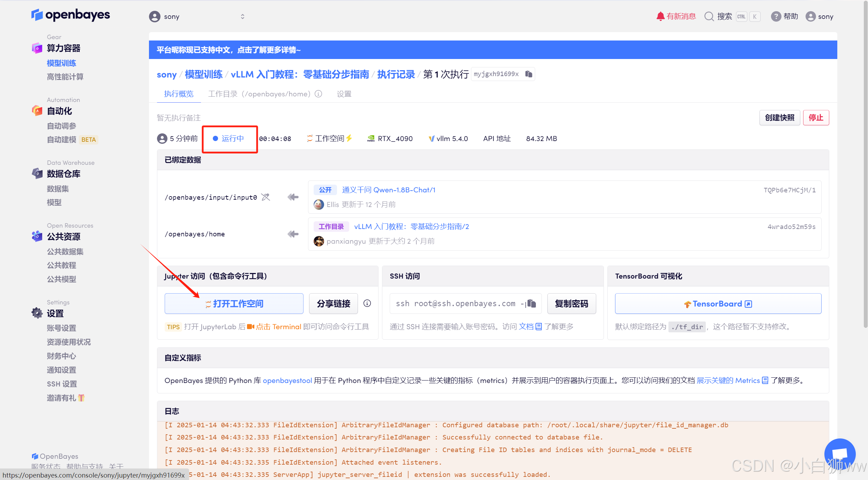
Task: Open 公共教程 in the sidebar
Action: [x=61, y=265]
